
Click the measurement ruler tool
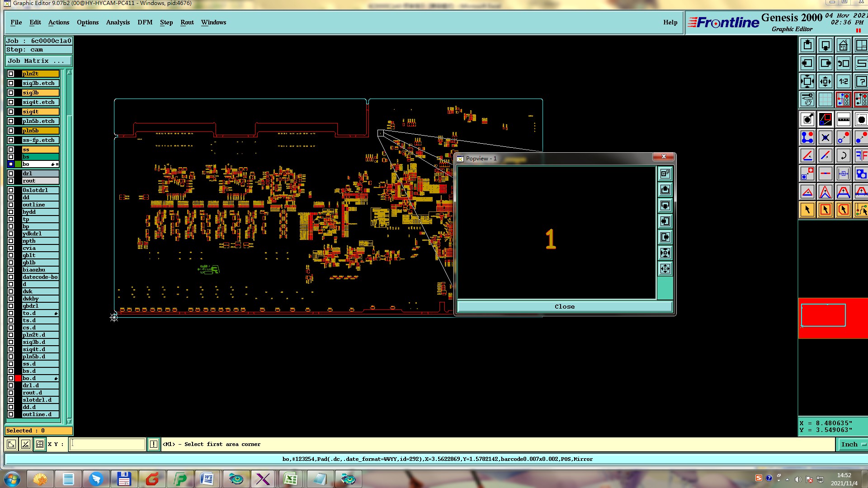[x=843, y=120]
